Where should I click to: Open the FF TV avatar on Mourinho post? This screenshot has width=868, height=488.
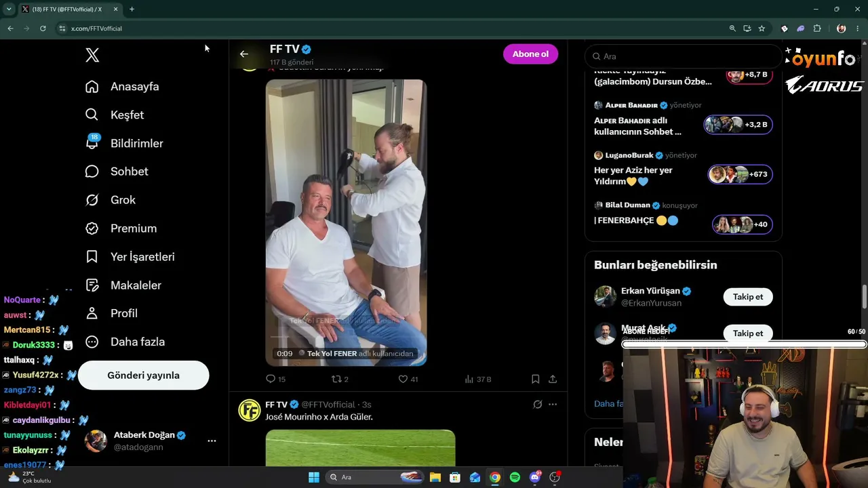pos(250,410)
